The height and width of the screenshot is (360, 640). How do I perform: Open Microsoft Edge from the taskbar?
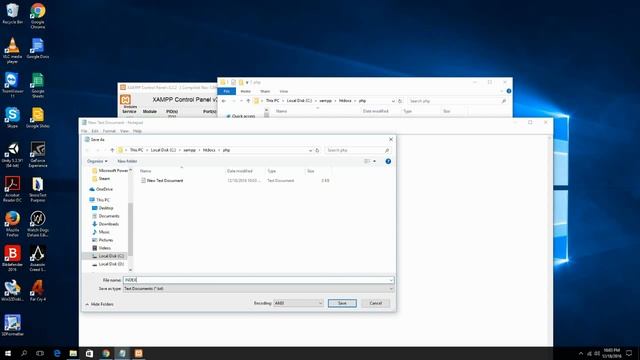click(x=57, y=353)
